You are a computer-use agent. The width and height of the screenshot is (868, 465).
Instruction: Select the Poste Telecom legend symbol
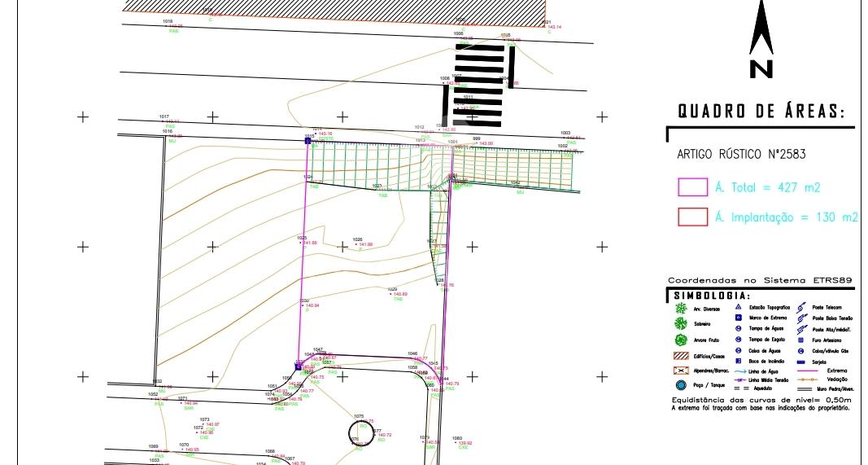(x=801, y=308)
